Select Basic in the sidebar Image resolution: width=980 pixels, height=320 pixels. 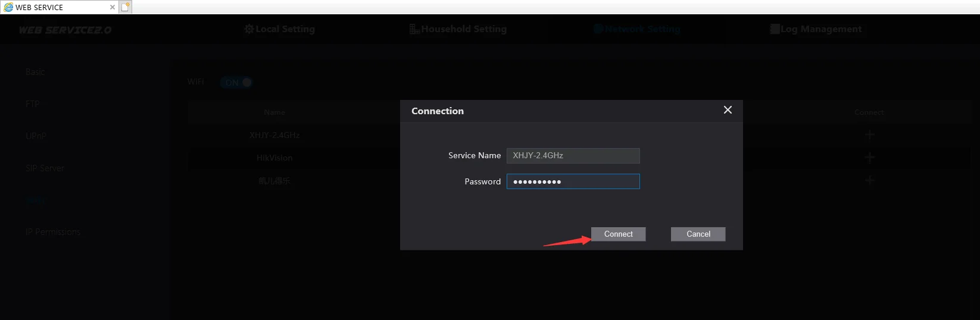click(x=35, y=72)
